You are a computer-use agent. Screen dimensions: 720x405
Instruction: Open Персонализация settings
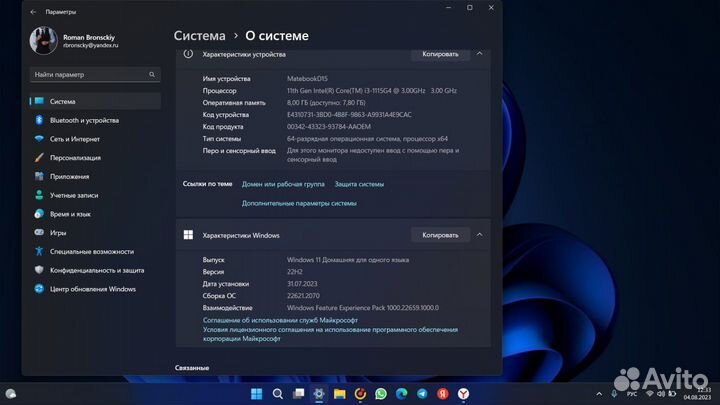[95, 158]
